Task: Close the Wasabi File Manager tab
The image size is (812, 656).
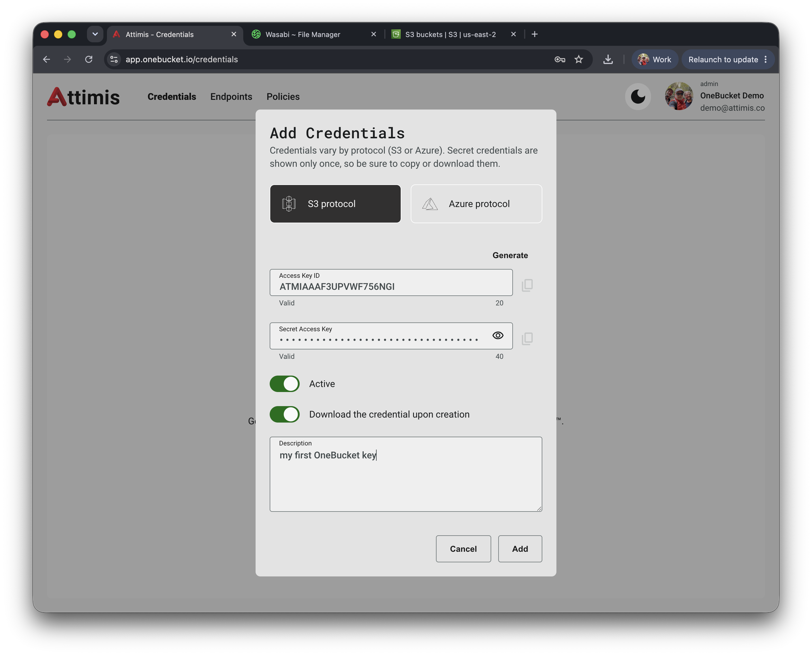Action: pyautogui.click(x=373, y=34)
